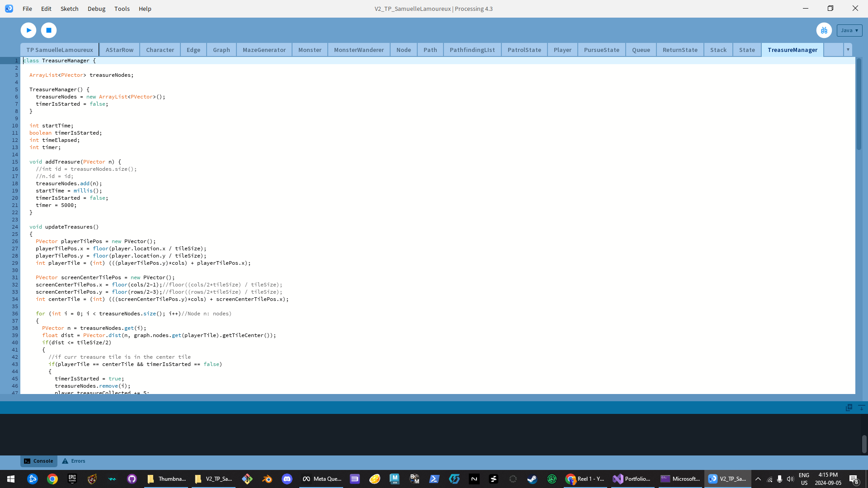Click the console scrollbar thumb

click(x=864, y=444)
